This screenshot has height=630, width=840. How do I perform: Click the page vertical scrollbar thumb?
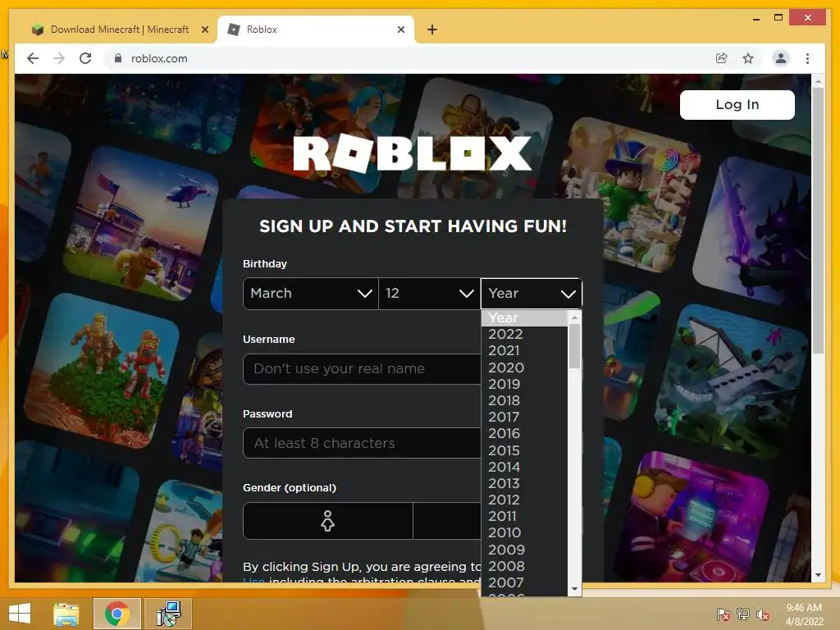tap(818, 221)
